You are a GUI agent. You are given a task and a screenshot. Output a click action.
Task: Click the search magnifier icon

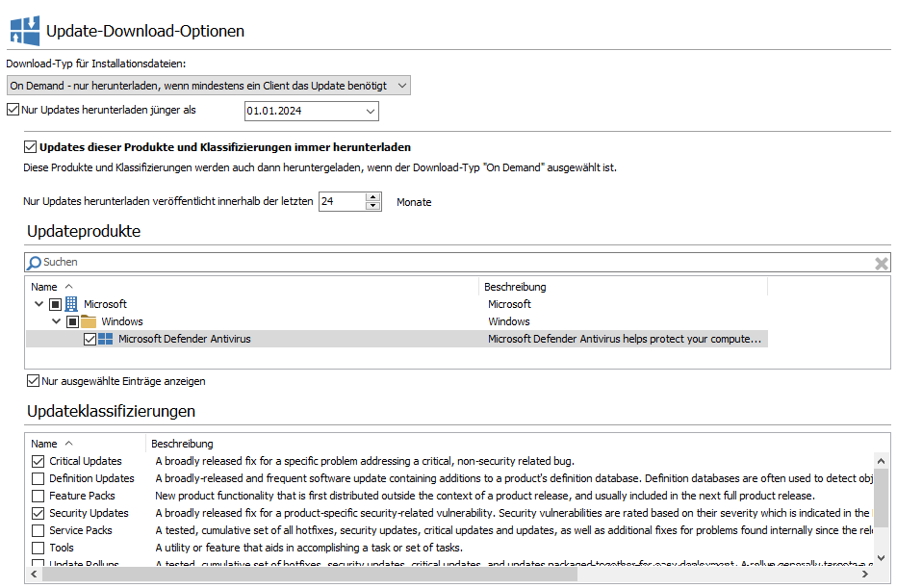(35, 263)
